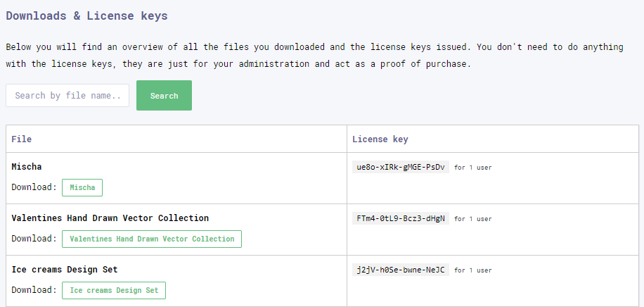Download Valentines Hand Drawn Vector Collection

[x=152, y=239]
